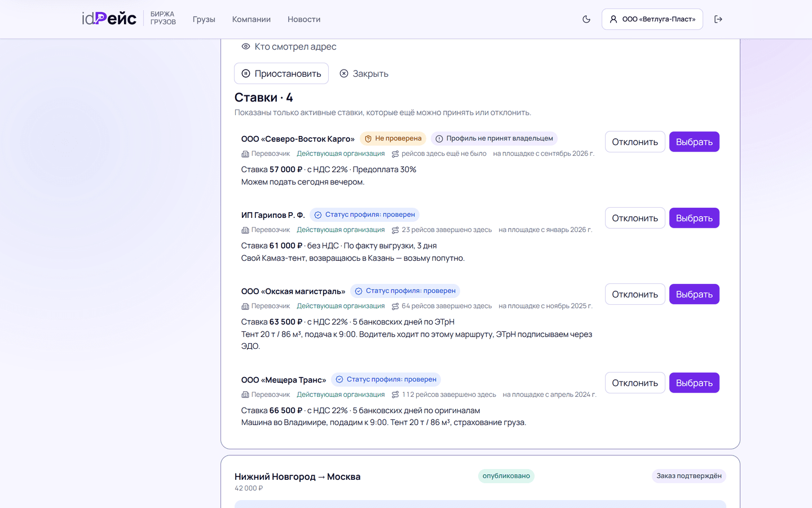Open Кто смотрел адрес link
Viewport: 812px width, 508px height.
tap(289, 46)
